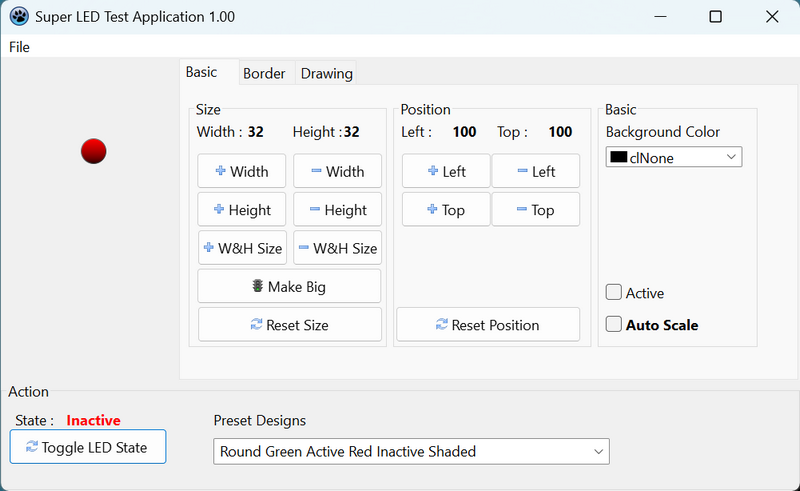Click the Toggle LED State button

tap(88, 447)
